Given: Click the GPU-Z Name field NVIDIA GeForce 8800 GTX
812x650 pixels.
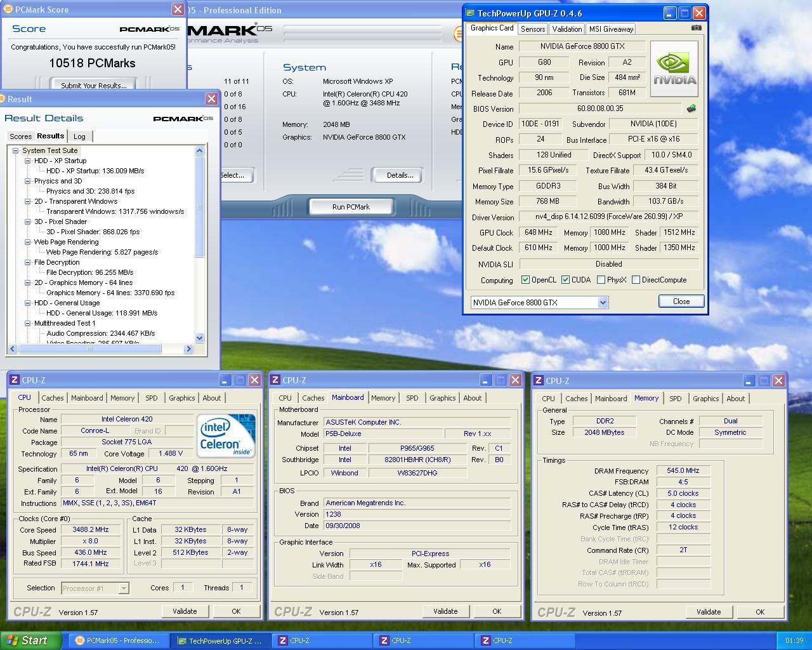Looking at the screenshot, I should click(x=582, y=46).
